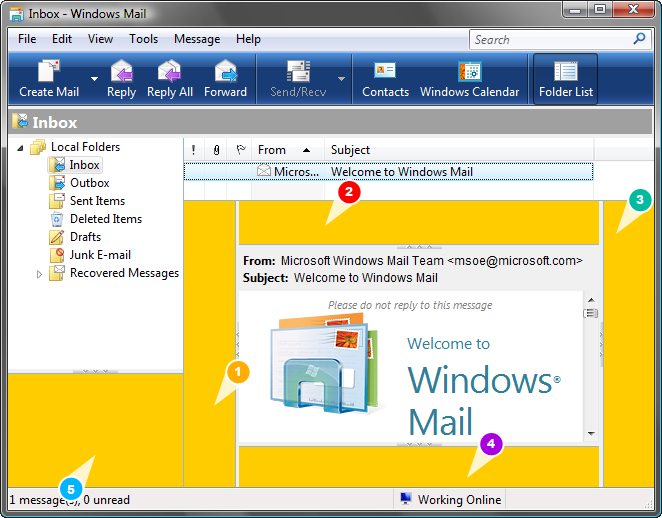Maximize the Windows Mail window
The width and height of the screenshot is (662, 518).
(x=600, y=10)
